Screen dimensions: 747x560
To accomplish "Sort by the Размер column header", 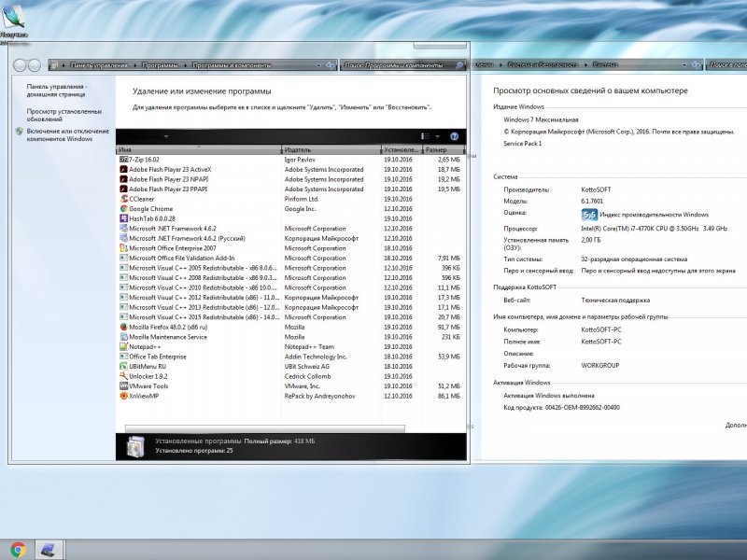I will tap(443, 149).
